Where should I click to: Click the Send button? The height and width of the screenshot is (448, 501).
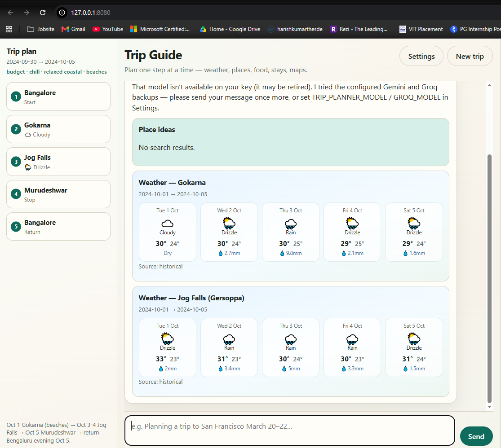point(476,436)
